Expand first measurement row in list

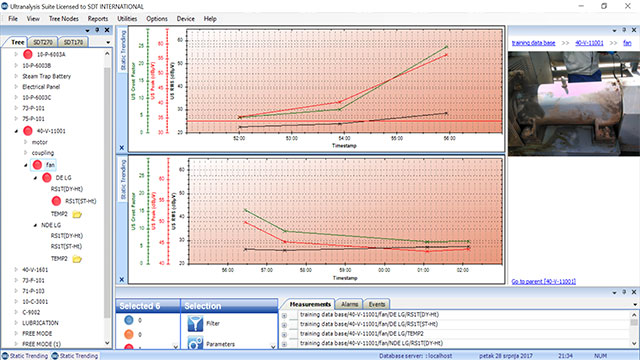point(284,316)
